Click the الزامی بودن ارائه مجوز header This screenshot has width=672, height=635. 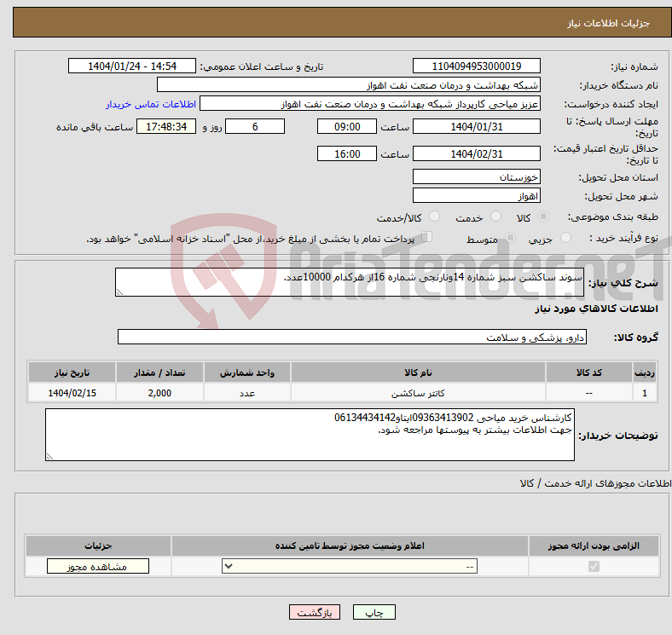coord(594,546)
